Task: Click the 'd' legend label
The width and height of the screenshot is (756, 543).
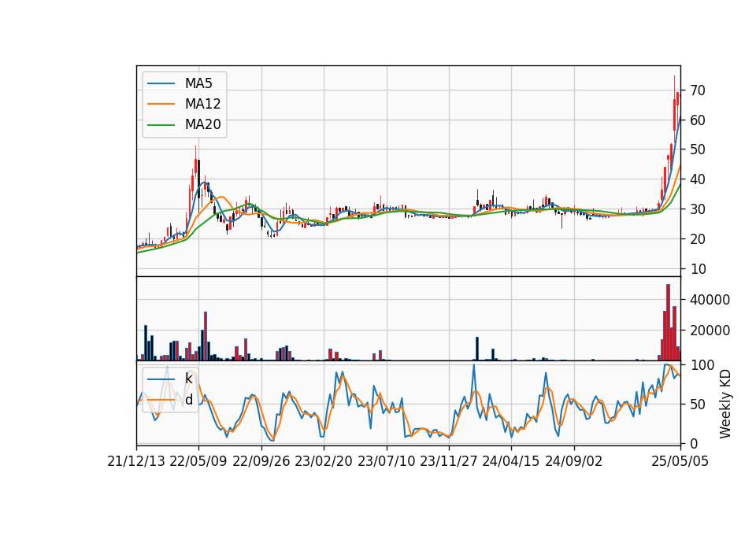Action: pos(188,400)
